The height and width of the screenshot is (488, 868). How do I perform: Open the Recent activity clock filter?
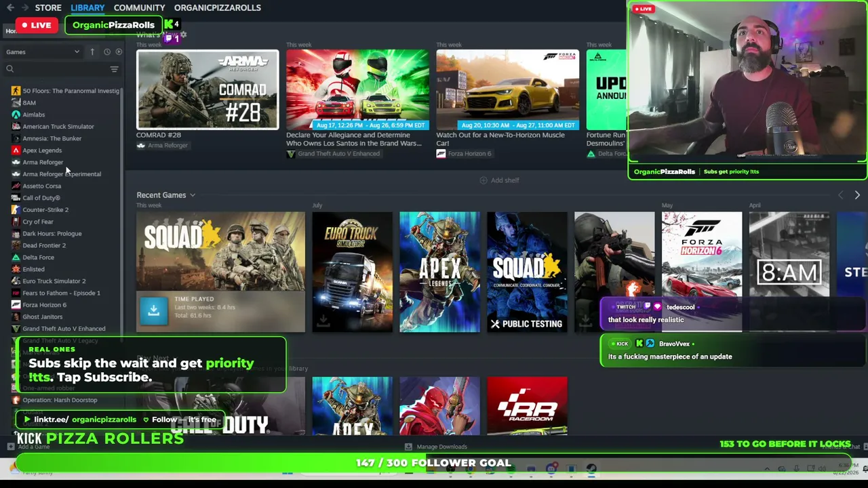click(106, 52)
